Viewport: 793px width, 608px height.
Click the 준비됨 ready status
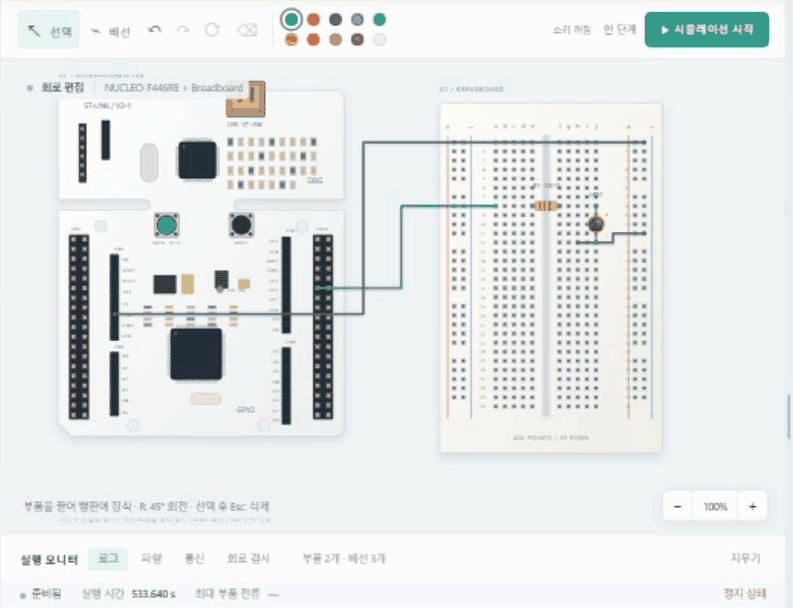coord(47,593)
